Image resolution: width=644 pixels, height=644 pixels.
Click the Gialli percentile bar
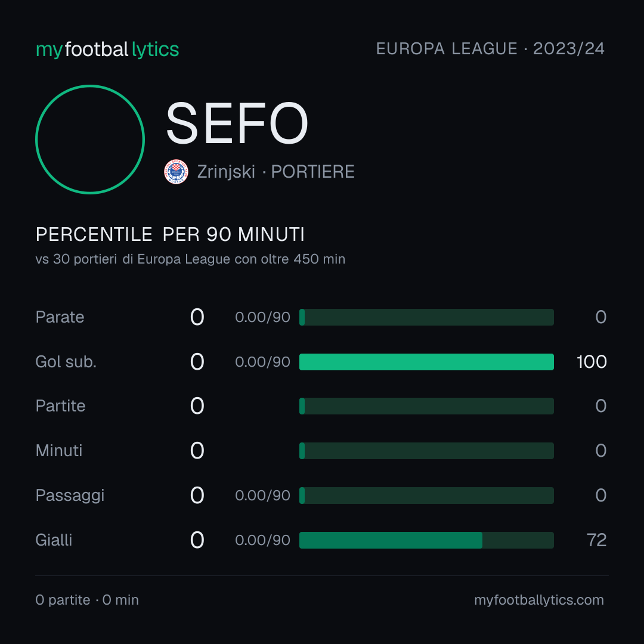[x=426, y=540]
